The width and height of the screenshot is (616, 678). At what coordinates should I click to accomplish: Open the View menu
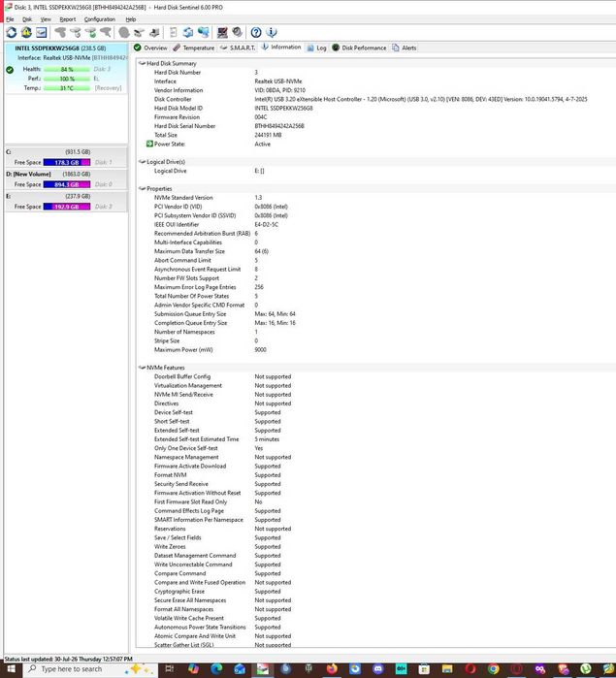pyautogui.click(x=46, y=19)
